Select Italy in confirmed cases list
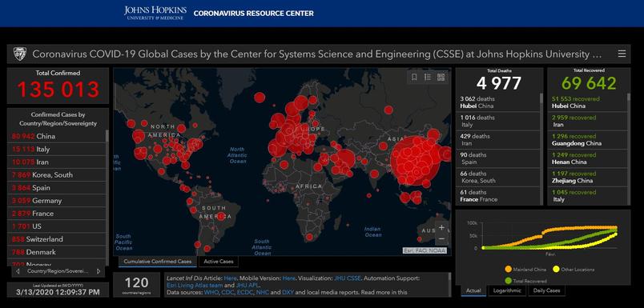Viewport: 644px width, 308px height. click(x=56, y=150)
